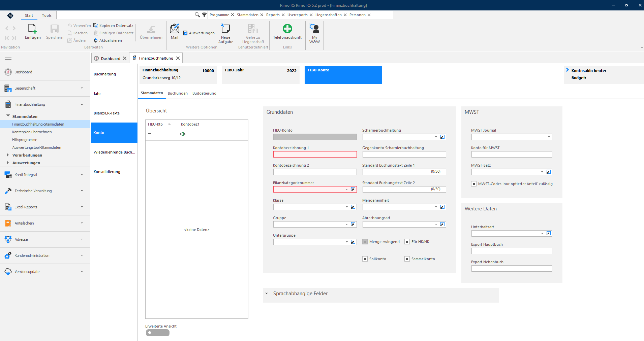Open Telefonauskunft green plus link

click(287, 29)
